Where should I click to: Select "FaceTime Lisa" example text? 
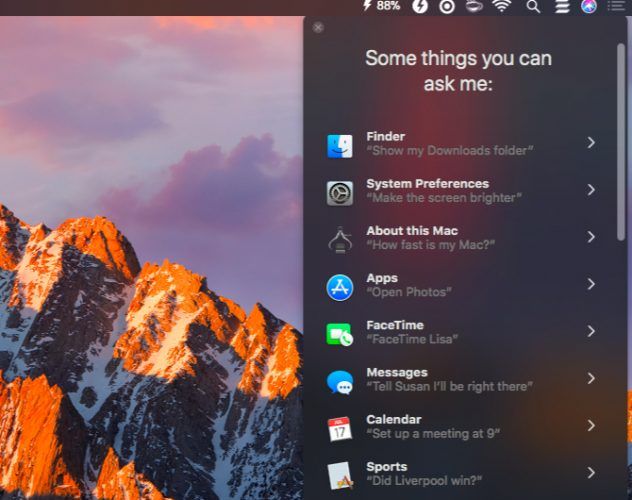click(412, 339)
